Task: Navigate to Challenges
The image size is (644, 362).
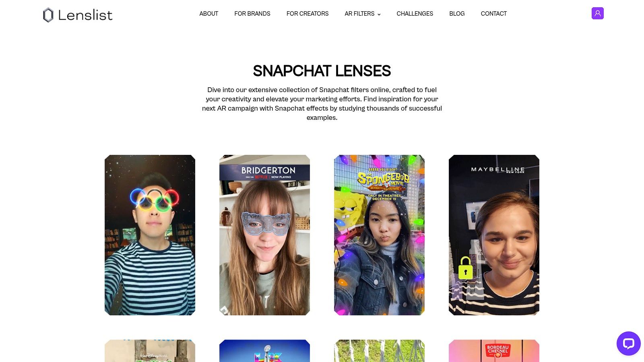Action: coord(415,14)
